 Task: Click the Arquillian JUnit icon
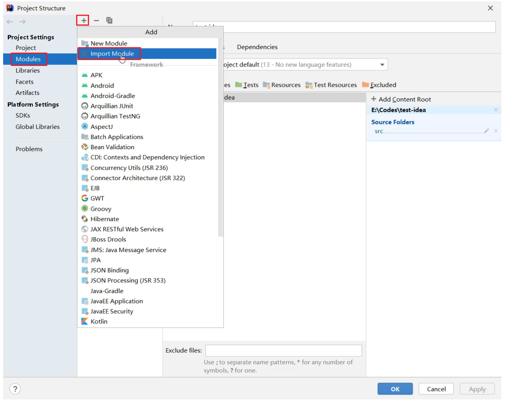pos(85,106)
